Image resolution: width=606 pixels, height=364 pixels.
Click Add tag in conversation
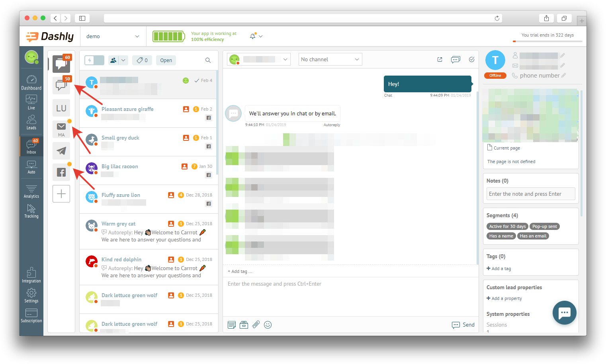[240, 271]
